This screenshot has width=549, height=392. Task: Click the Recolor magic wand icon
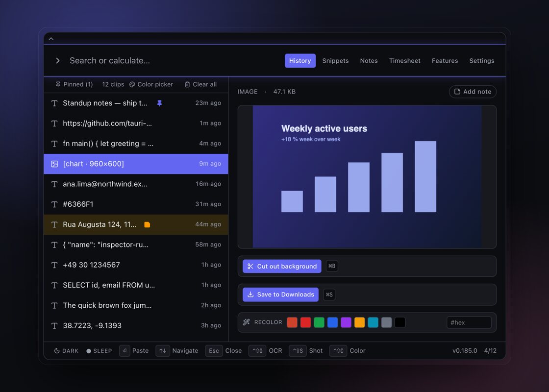coord(247,322)
